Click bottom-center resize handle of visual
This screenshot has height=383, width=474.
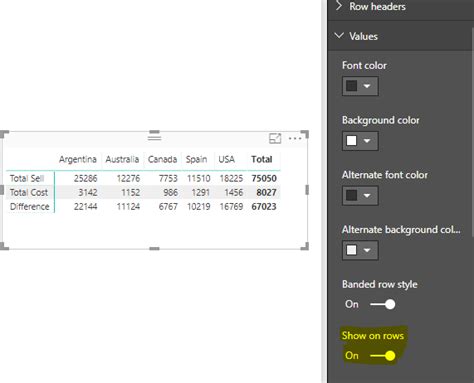coord(154,248)
